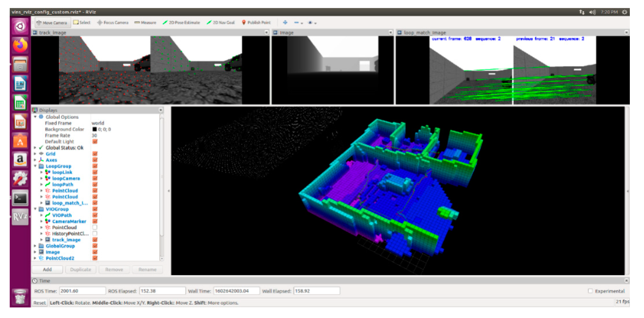
Task: Collapse the LoopGroup tree node
Action: (35, 166)
